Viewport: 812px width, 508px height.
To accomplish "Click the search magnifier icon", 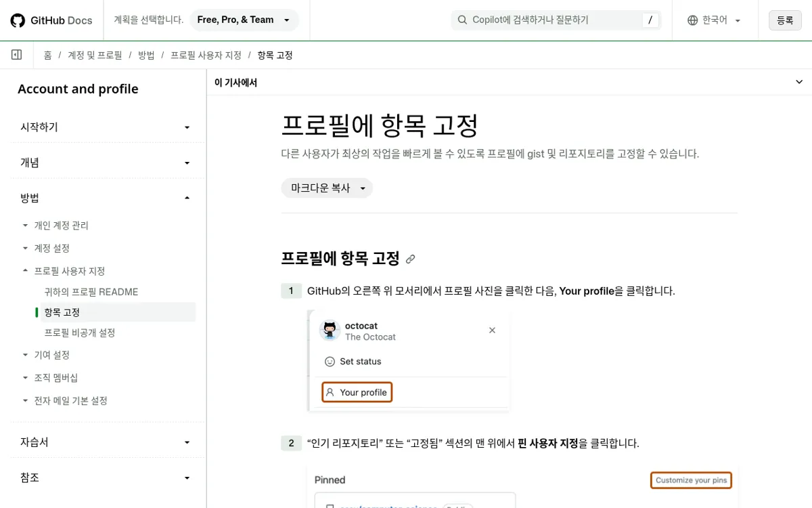I will pos(462,20).
